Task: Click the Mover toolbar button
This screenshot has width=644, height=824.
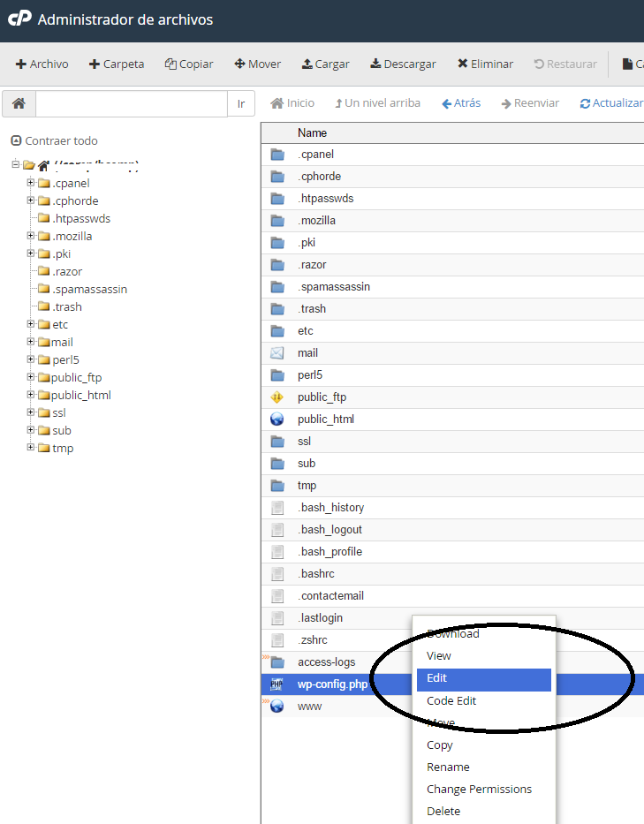Action: (258, 64)
